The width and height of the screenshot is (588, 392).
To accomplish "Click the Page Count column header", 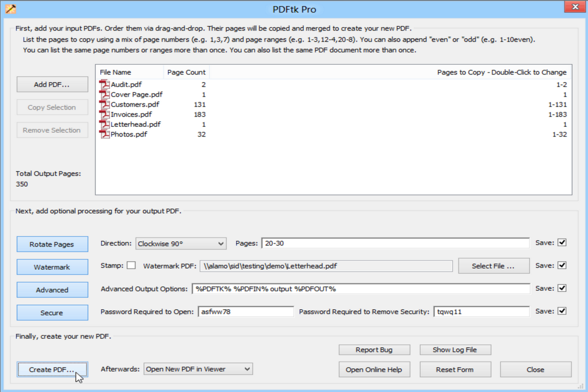I will tap(186, 72).
